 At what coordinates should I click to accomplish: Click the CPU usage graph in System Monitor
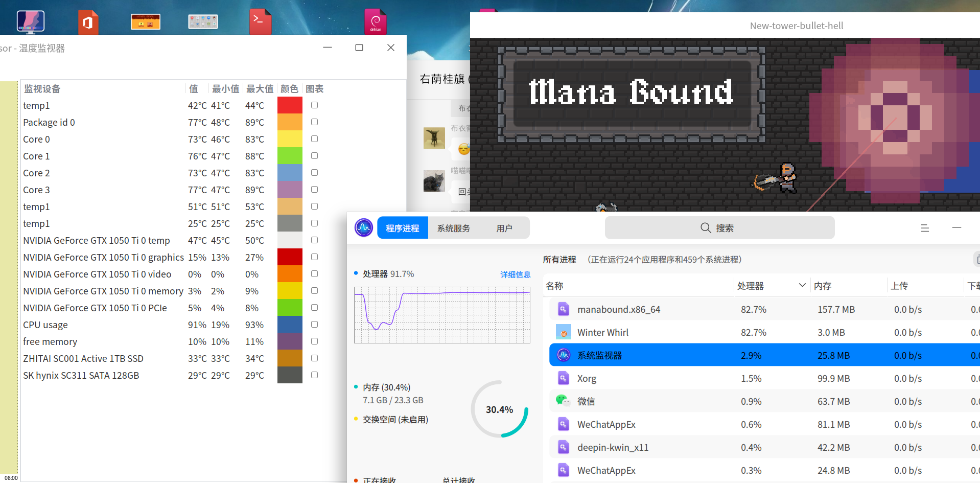click(x=442, y=315)
